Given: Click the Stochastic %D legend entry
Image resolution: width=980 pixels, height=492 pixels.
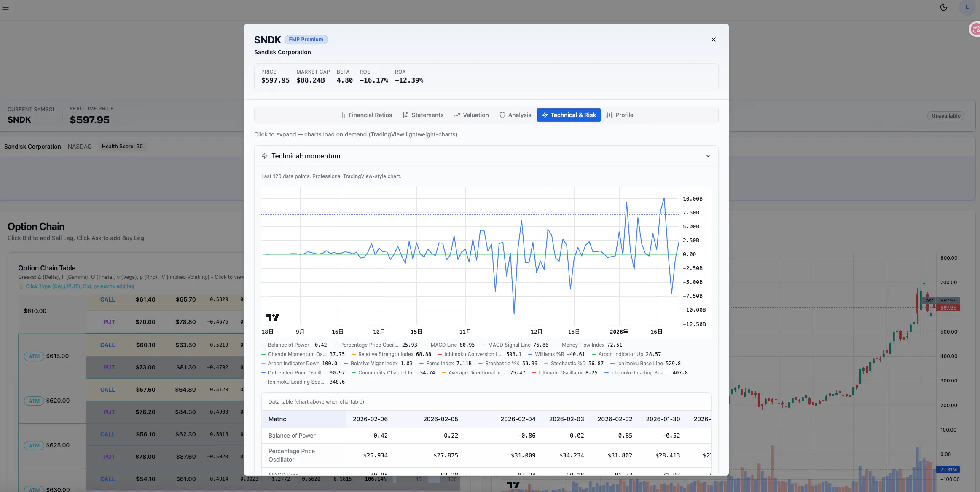Looking at the screenshot, I should click(x=574, y=364).
